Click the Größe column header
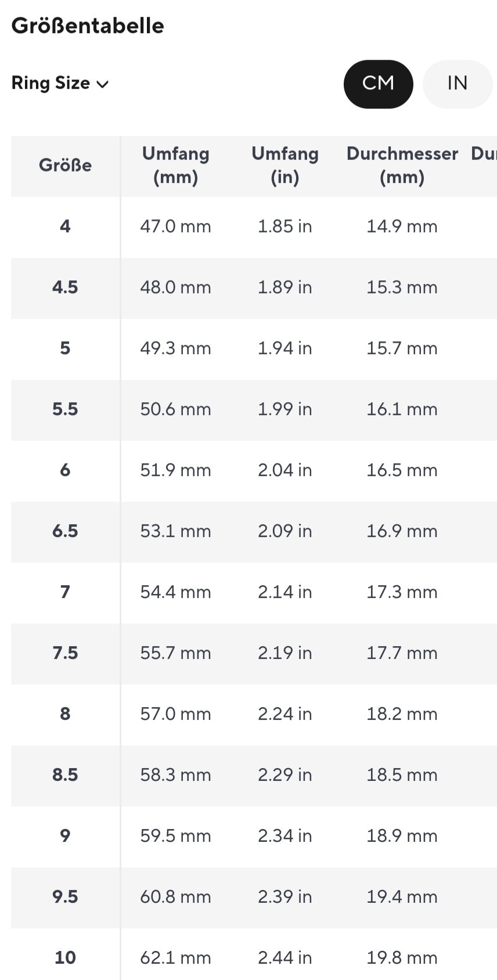This screenshot has height=980, width=497. [x=65, y=165]
